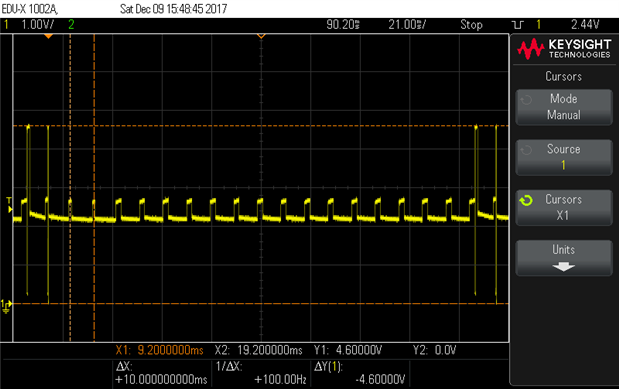Select the Cursors X1 softkey
The width and height of the screenshot is (619, 389).
[564, 208]
